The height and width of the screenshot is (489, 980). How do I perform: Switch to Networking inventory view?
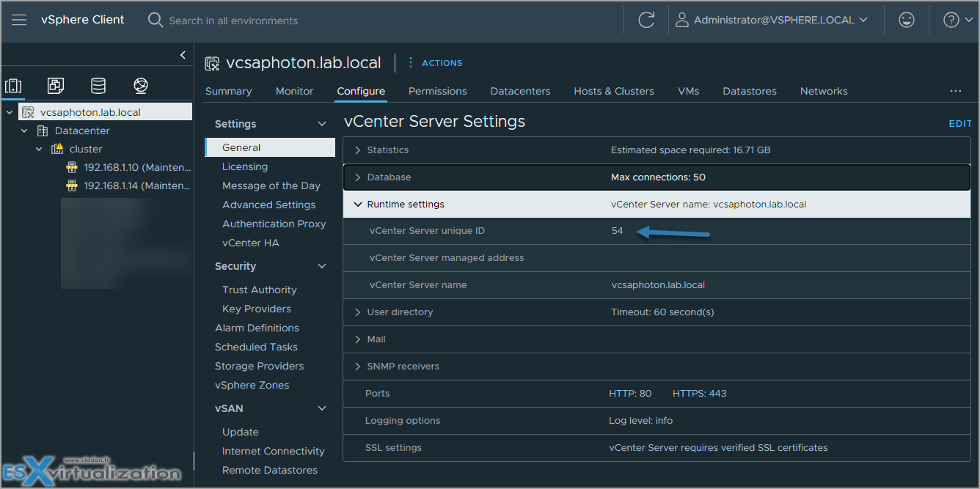pyautogui.click(x=141, y=86)
